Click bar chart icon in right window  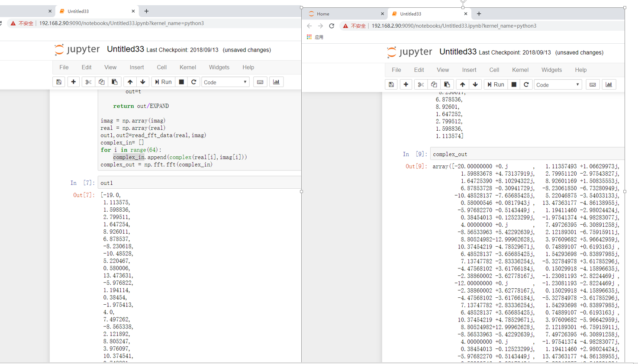tap(609, 84)
